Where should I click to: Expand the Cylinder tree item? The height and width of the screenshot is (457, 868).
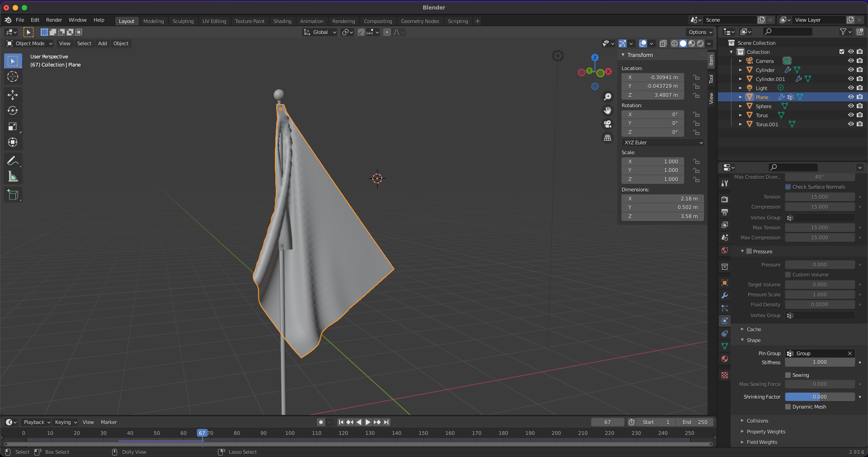coord(740,70)
